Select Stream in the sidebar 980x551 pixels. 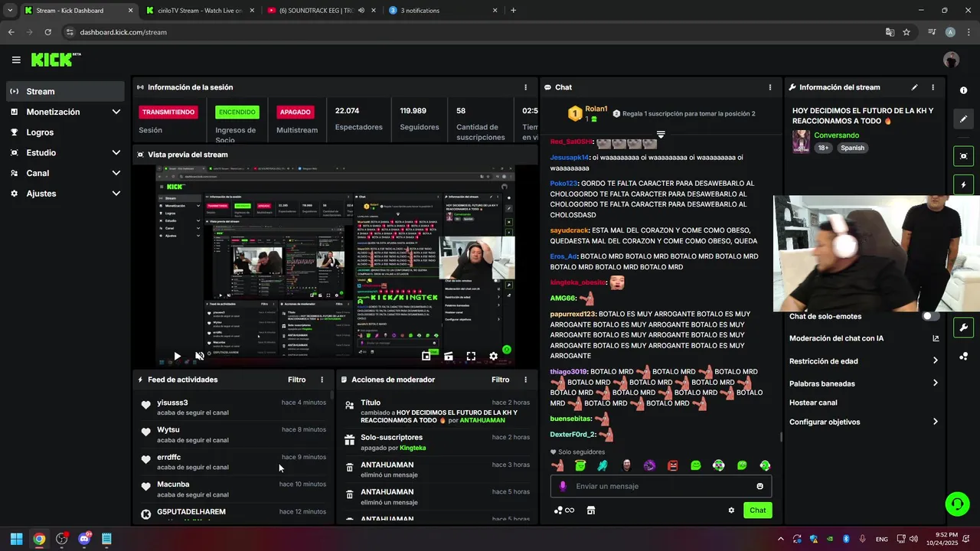pyautogui.click(x=65, y=91)
